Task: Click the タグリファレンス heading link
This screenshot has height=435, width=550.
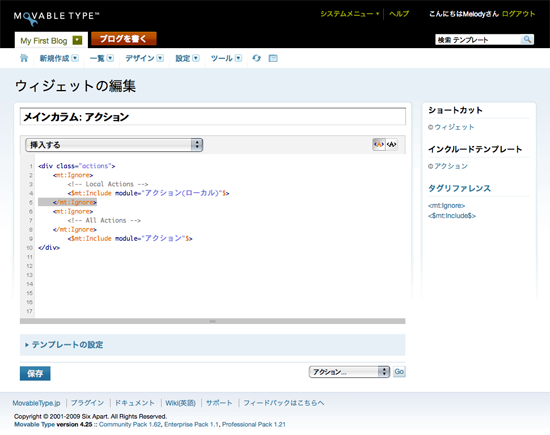Action: 459,188
